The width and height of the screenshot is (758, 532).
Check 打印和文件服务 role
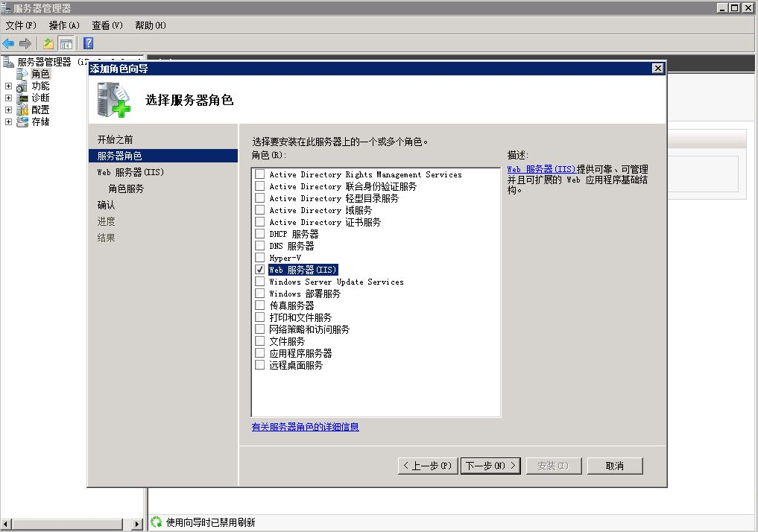(x=260, y=317)
